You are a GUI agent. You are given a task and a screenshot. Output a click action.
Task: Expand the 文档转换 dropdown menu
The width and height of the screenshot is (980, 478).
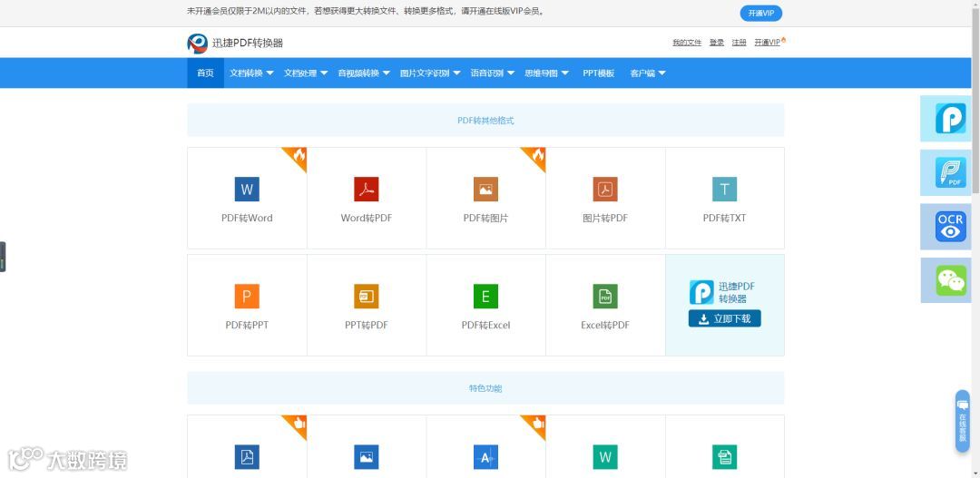click(x=251, y=73)
